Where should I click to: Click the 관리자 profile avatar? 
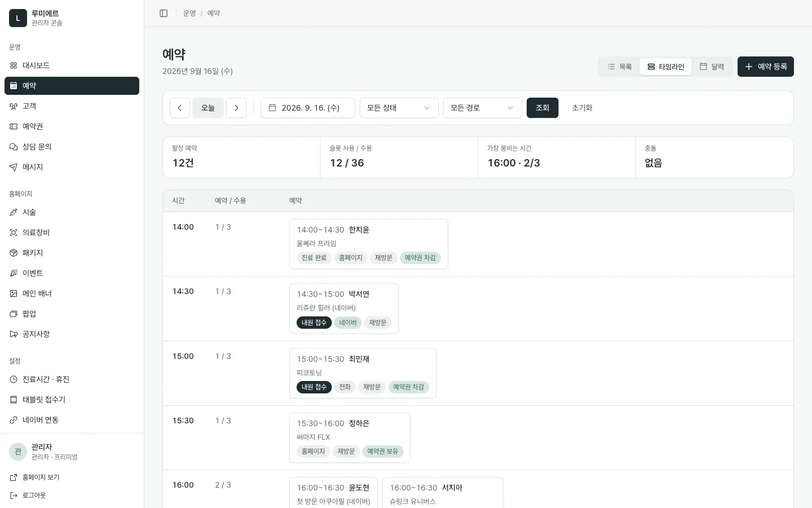[x=18, y=452]
